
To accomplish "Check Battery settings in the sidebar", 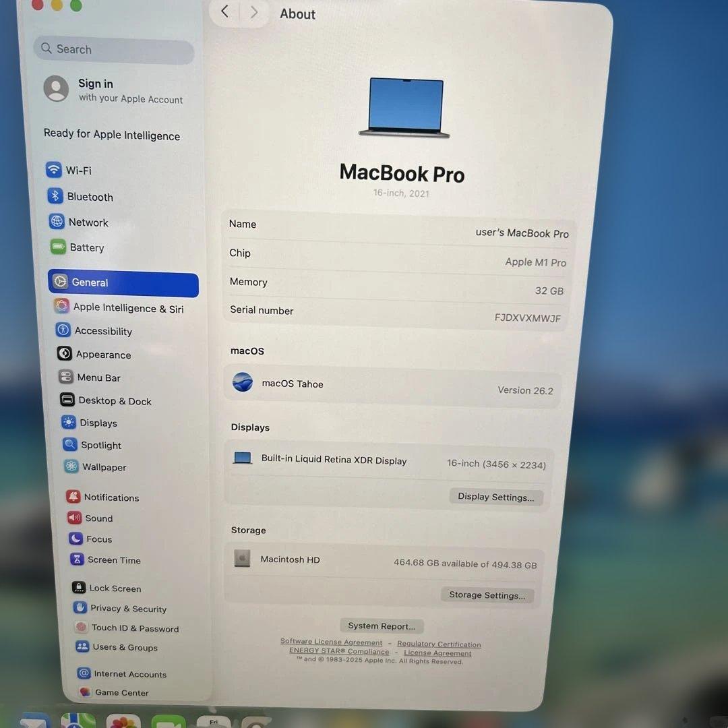I will 86,247.
